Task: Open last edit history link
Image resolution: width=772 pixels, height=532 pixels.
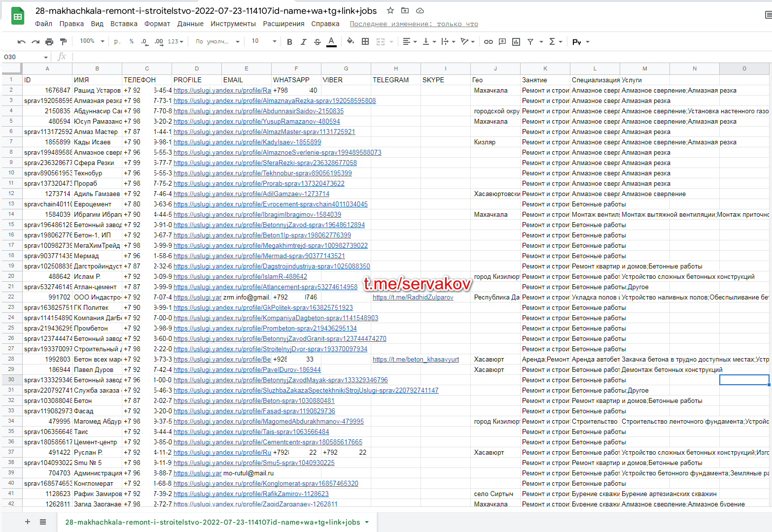Action: pos(414,24)
